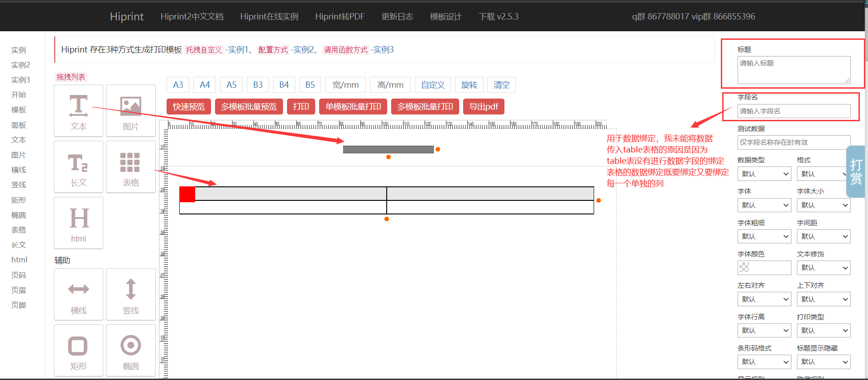This screenshot has width=868, height=380.
Task: Set paper size to B5
Action: [310, 85]
